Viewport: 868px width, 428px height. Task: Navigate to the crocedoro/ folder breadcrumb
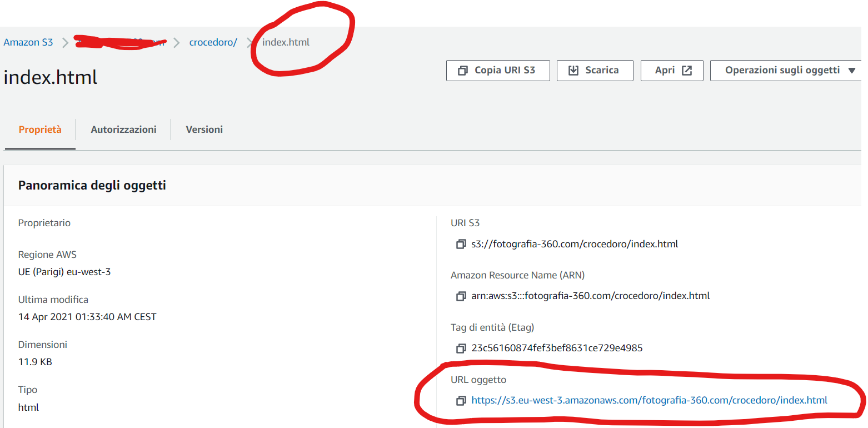(213, 42)
